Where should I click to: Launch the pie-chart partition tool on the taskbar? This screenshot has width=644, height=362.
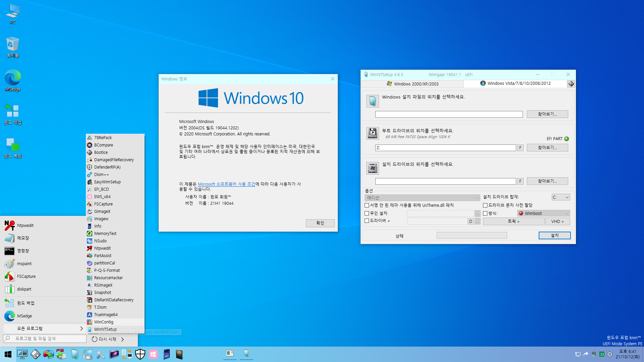(x=48, y=354)
